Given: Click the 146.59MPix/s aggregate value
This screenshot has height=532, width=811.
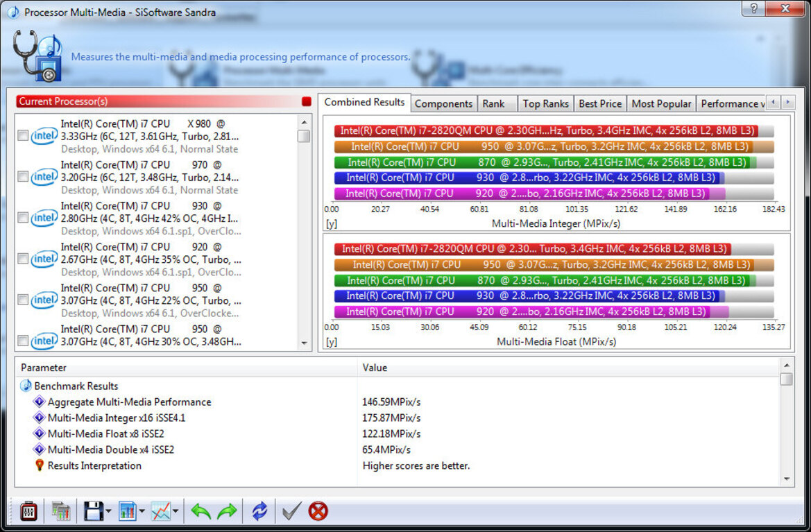Looking at the screenshot, I should (391, 402).
